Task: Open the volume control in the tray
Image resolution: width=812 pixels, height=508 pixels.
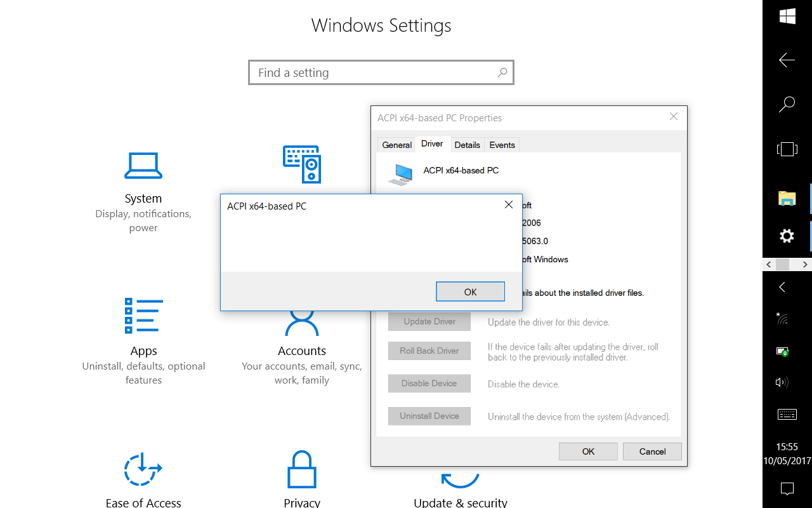Action: [x=782, y=382]
